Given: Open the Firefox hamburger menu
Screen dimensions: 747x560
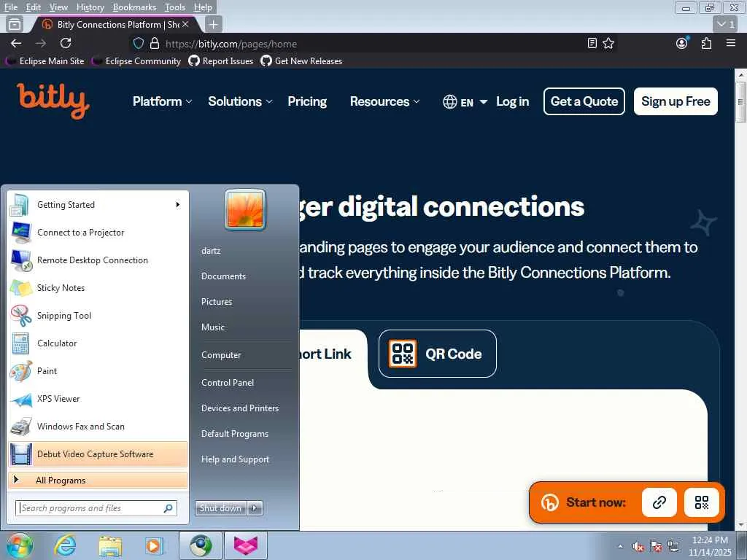Looking at the screenshot, I should click(731, 43).
